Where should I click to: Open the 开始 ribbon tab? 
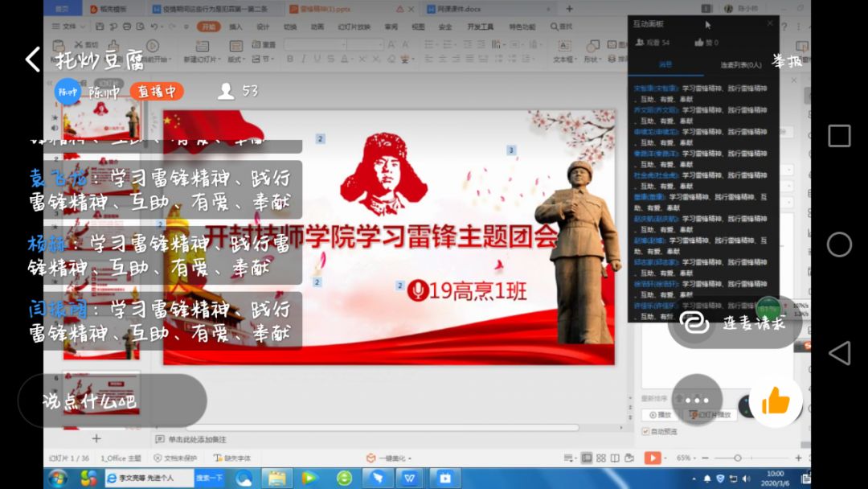[209, 26]
